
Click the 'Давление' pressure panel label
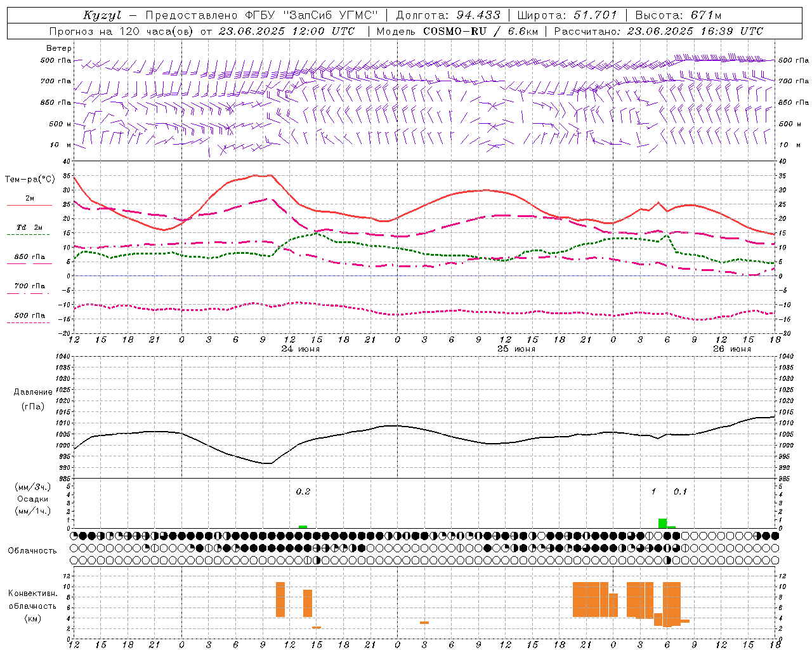pos(33,392)
